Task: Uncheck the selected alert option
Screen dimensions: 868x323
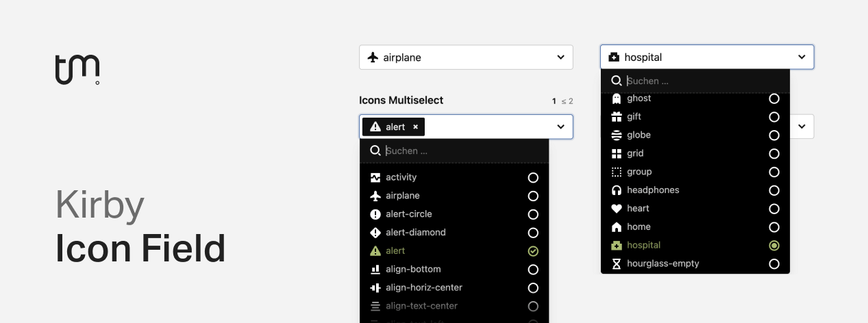Action: click(x=533, y=251)
